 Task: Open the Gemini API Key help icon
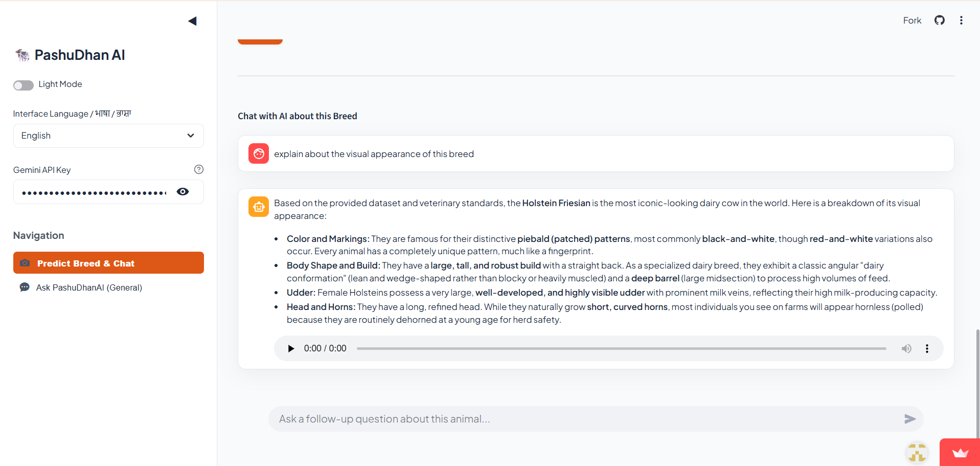click(x=199, y=169)
